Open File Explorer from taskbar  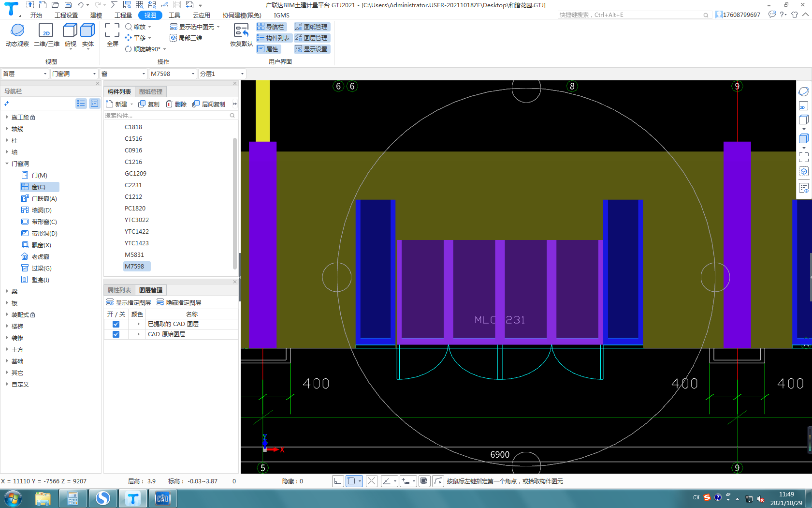pos(43,498)
